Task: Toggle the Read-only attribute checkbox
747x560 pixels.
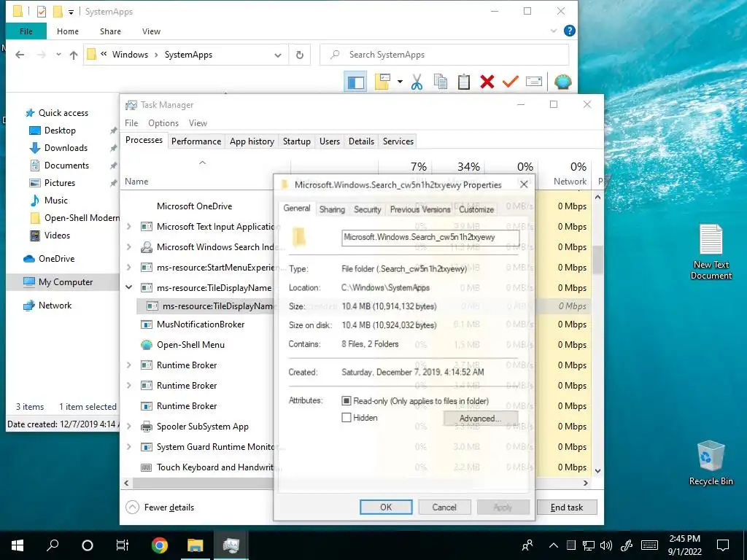Action: click(347, 401)
